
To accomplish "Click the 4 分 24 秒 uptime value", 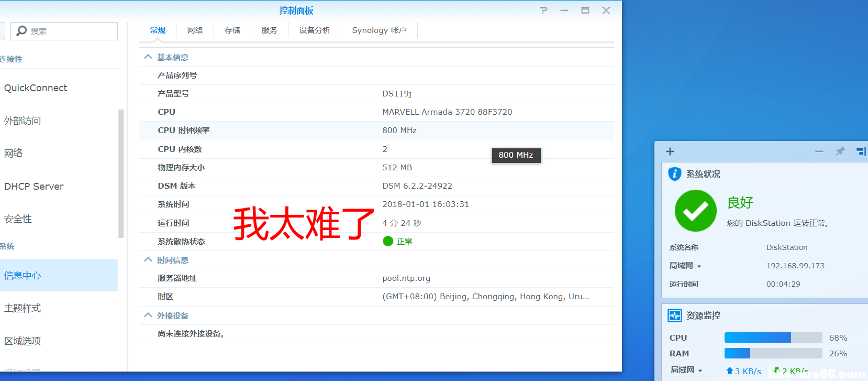I will pos(402,223).
